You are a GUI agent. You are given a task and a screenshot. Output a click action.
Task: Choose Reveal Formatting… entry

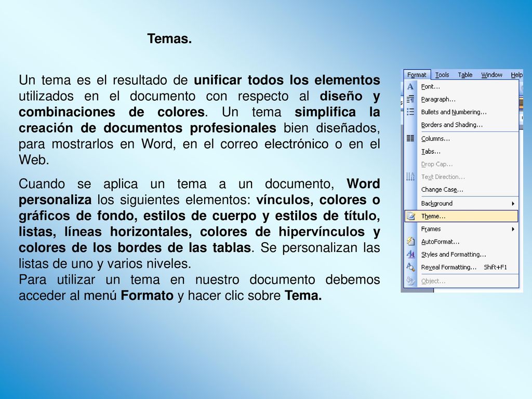point(461,268)
